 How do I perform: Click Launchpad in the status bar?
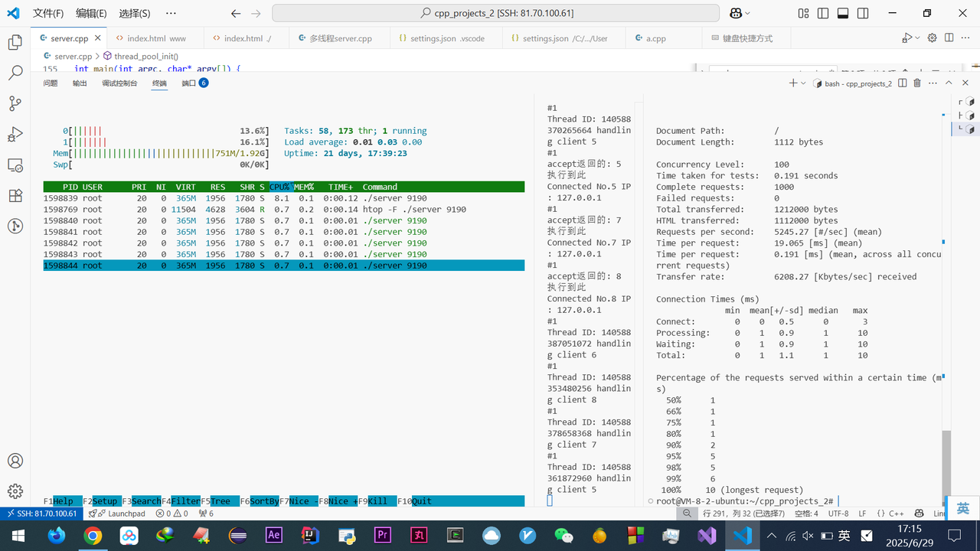(x=117, y=514)
